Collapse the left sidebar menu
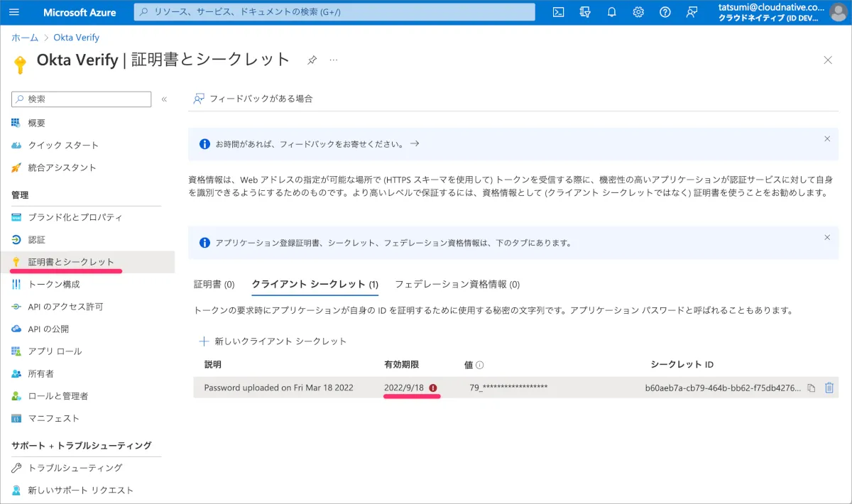 coord(164,99)
